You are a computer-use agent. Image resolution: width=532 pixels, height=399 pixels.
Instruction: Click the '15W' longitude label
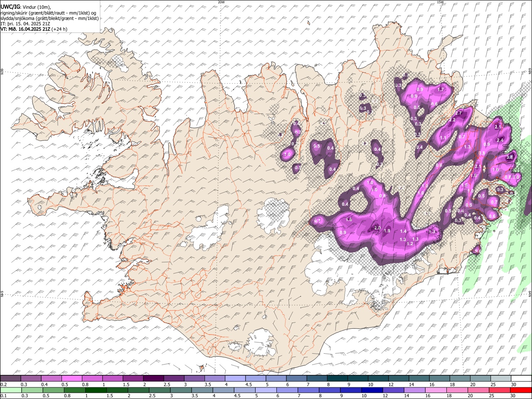click(x=440, y=2)
